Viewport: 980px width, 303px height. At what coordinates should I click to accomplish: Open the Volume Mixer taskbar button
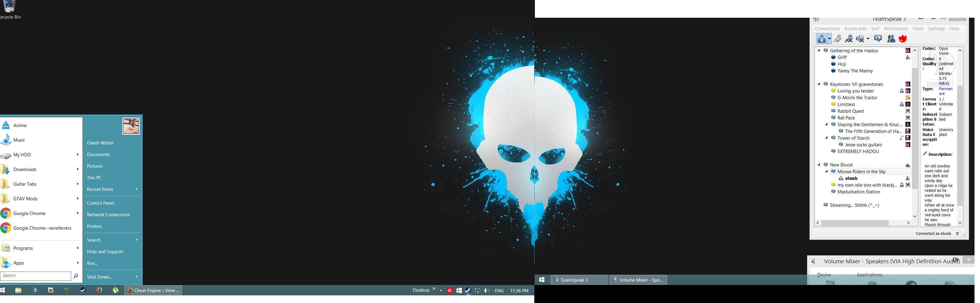(x=638, y=280)
